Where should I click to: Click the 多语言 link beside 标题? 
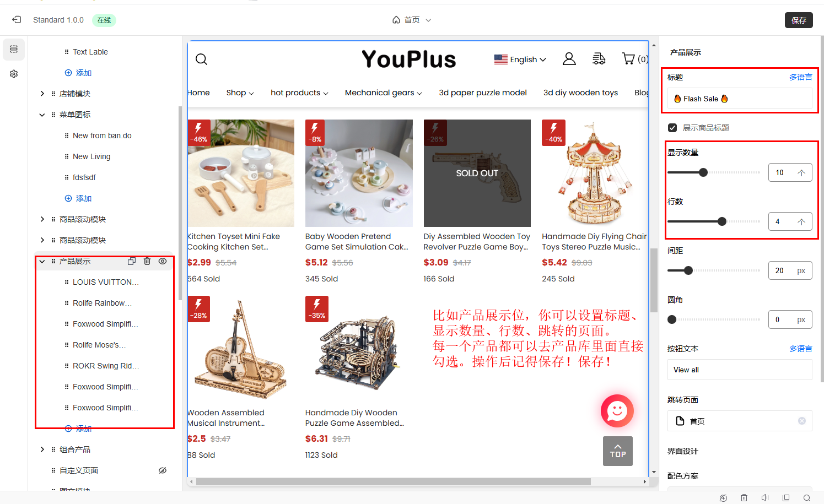point(800,77)
